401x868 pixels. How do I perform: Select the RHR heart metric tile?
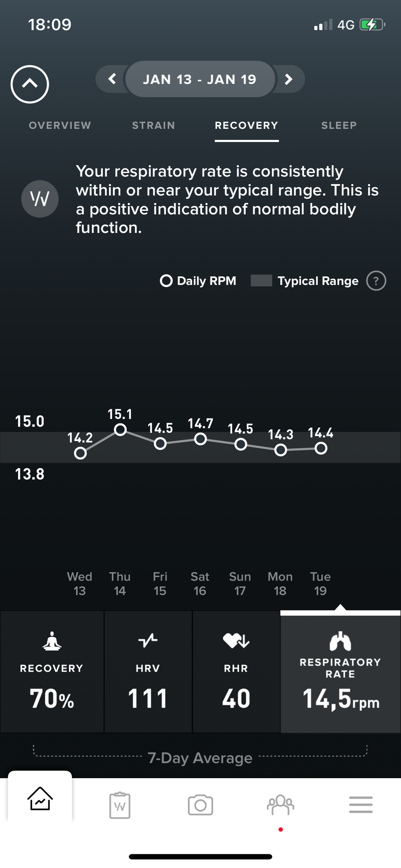point(236,672)
